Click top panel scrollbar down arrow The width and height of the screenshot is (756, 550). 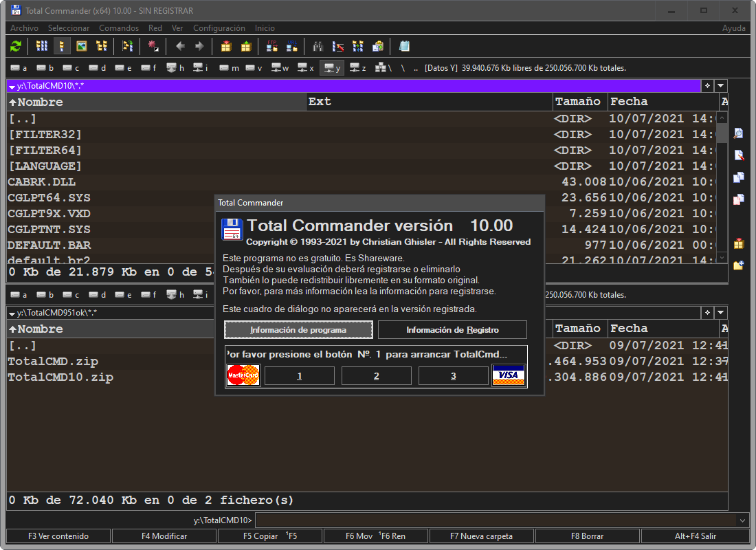point(722,258)
